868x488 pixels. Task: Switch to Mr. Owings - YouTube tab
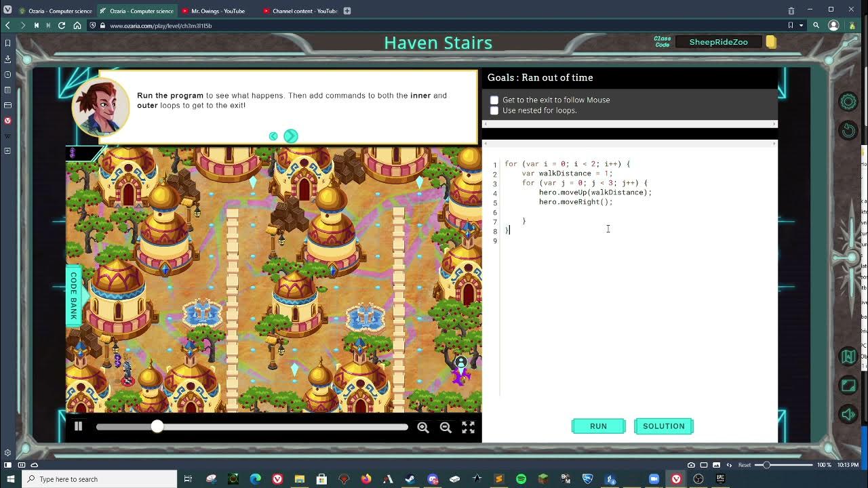click(x=217, y=11)
